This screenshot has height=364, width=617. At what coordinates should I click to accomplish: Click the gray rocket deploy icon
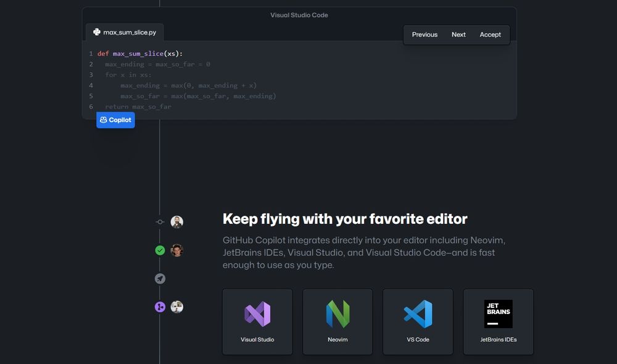coord(160,279)
